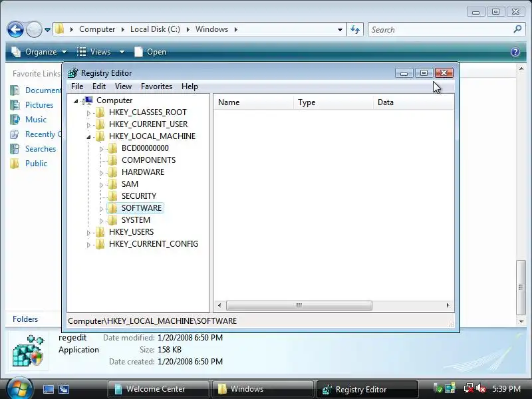Click the right arrow of values pane scrollbar
This screenshot has height=399, width=532.
point(448,305)
